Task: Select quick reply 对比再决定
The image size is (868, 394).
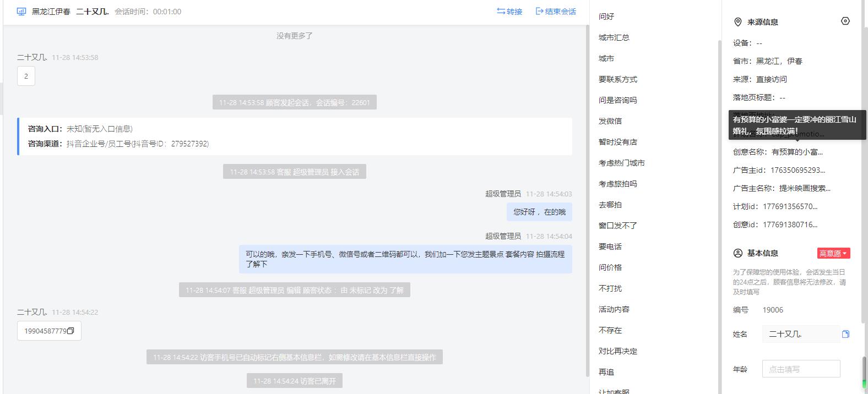Action: tap(618, 351)
